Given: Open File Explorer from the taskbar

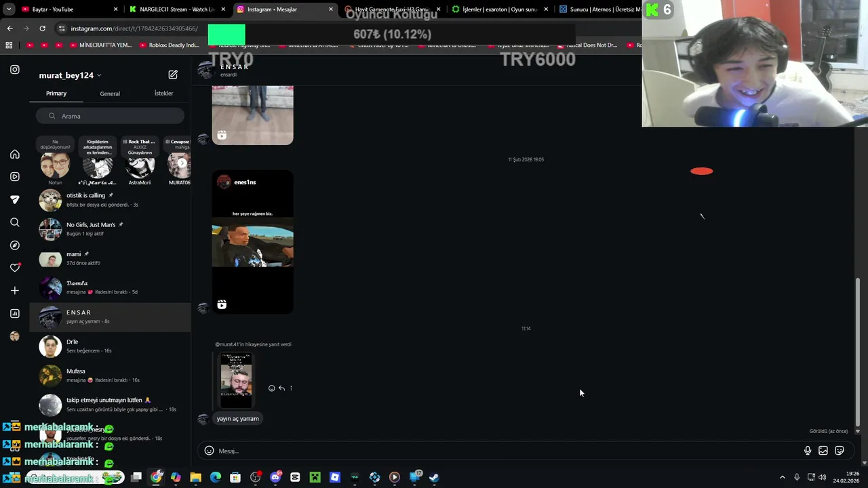Looking at the screenshot, I should pyautogui.click(x=195, y=477).
